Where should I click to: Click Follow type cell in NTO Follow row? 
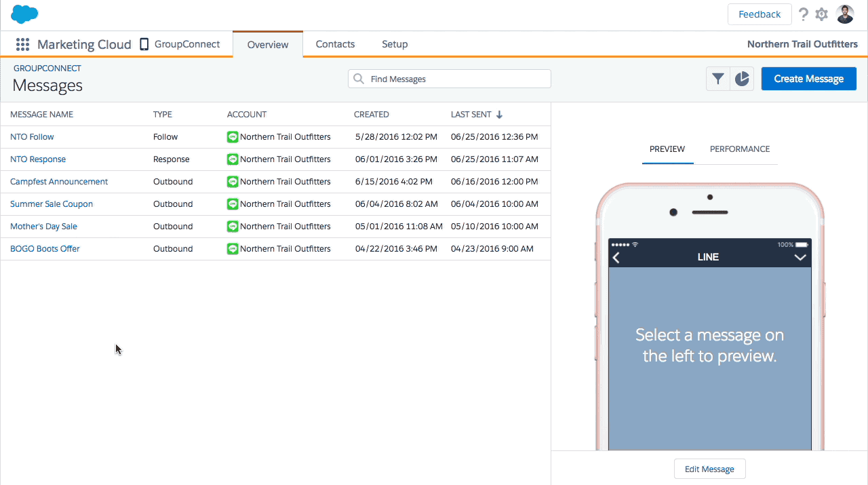165,137
